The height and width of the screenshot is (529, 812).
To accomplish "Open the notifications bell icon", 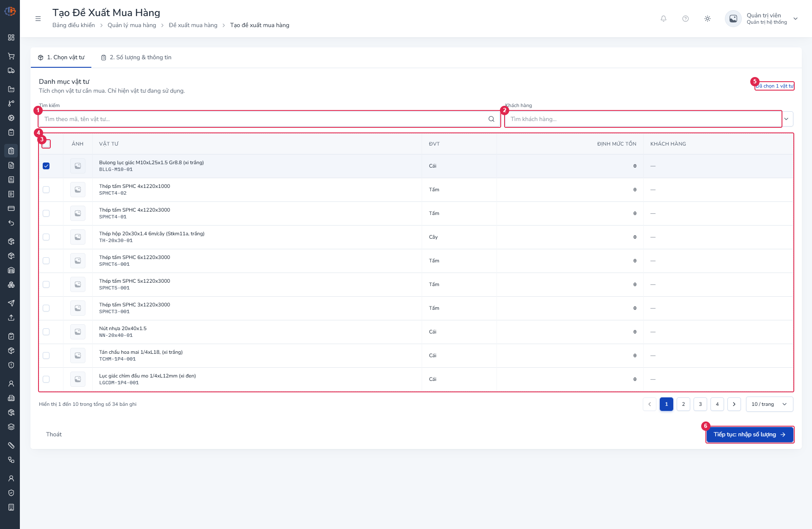I will 664,19.
